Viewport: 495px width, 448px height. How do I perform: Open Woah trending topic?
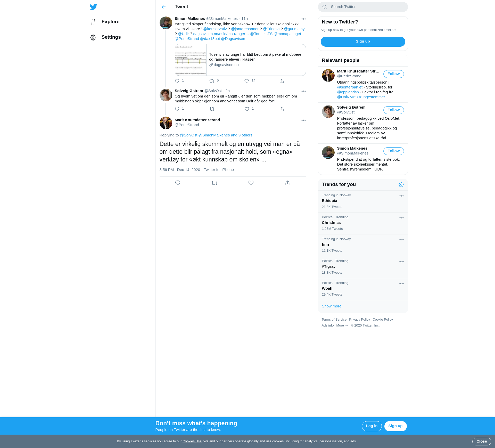coord(363,289)
